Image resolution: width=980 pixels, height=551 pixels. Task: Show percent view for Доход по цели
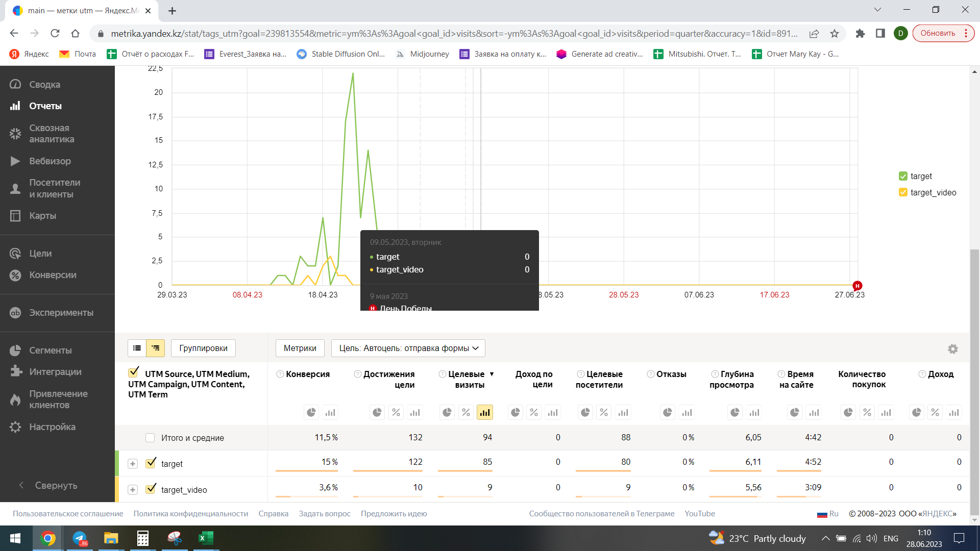534,412
